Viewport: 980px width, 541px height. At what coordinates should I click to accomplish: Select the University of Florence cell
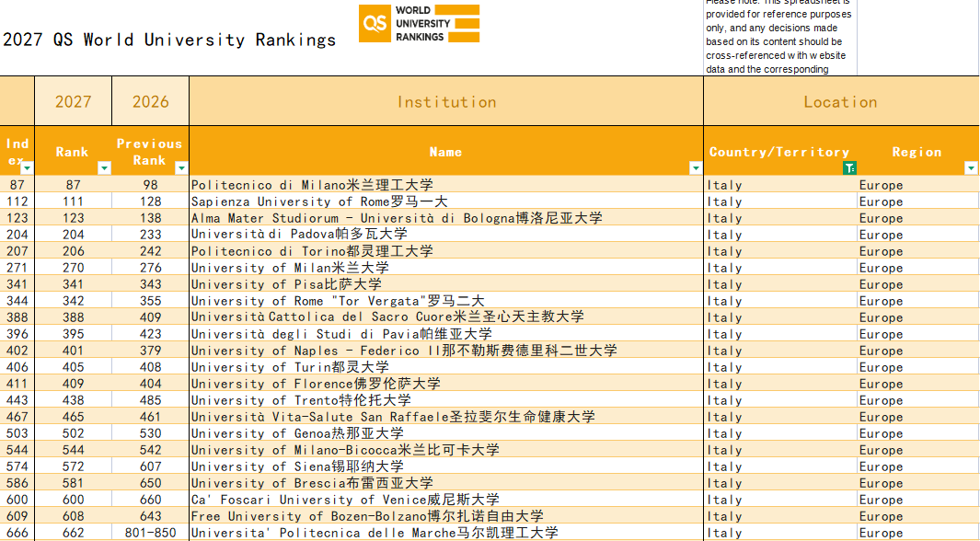pyautogui.click(x=446, y=384)
